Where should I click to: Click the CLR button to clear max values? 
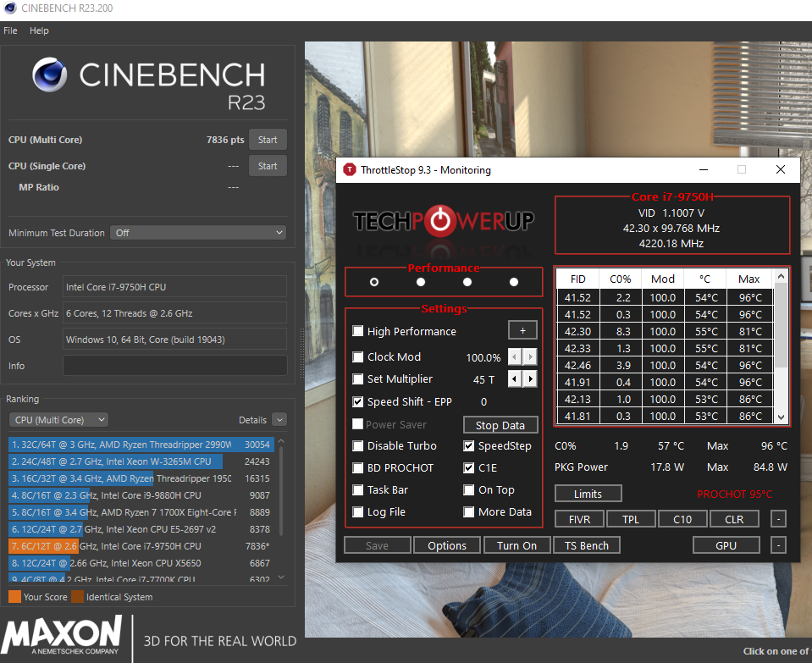[x=734, y=519]
